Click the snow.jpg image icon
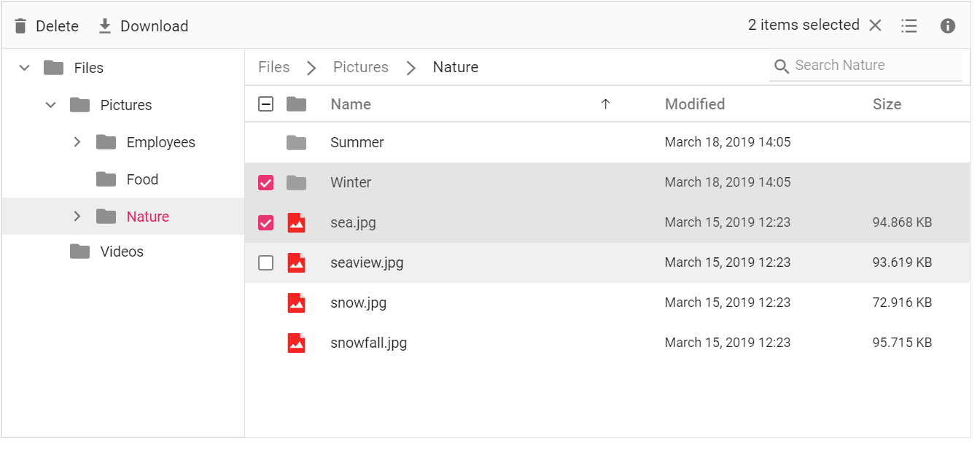 click(296, 303)
